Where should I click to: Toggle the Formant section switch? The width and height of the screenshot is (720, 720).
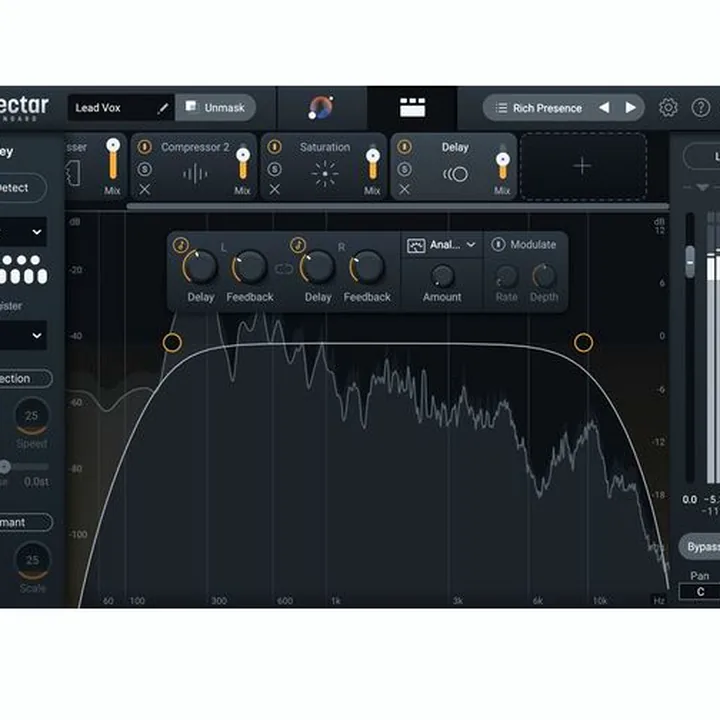click(25, 523)
